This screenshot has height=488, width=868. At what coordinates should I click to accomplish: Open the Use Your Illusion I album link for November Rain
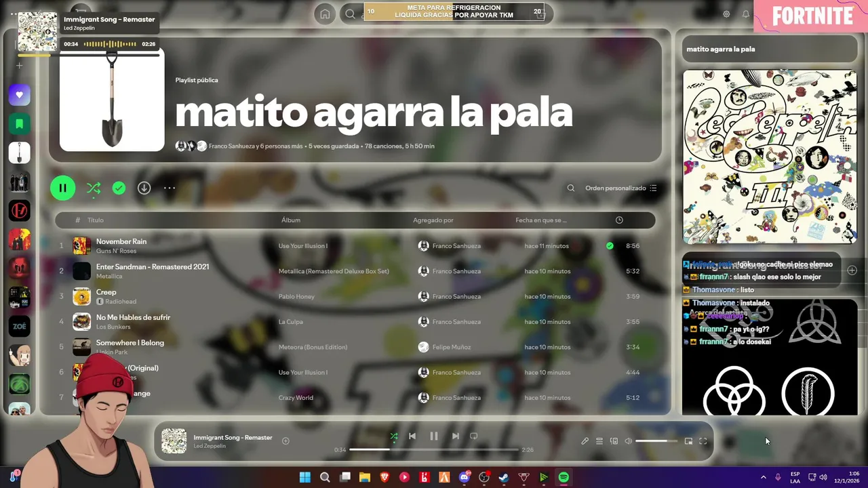(302, 245)
